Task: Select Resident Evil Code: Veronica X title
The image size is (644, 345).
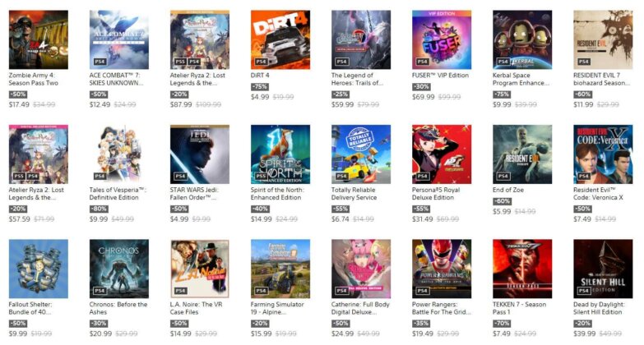Action: 598,194
